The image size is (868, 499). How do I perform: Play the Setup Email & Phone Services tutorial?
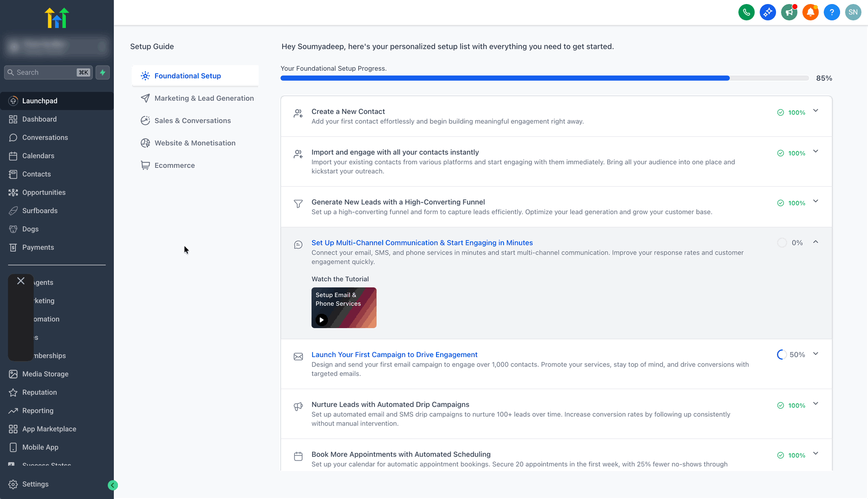coord(322,320)
